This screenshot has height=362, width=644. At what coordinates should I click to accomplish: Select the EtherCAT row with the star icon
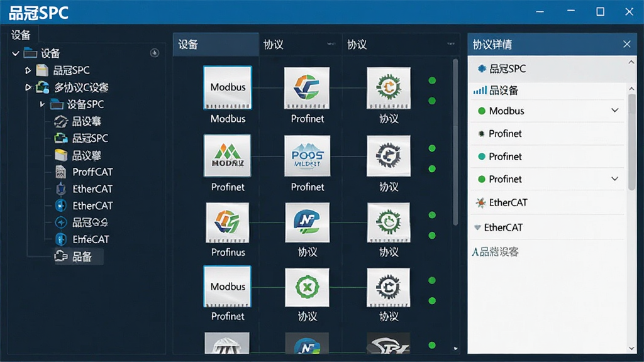pos(548,202)
